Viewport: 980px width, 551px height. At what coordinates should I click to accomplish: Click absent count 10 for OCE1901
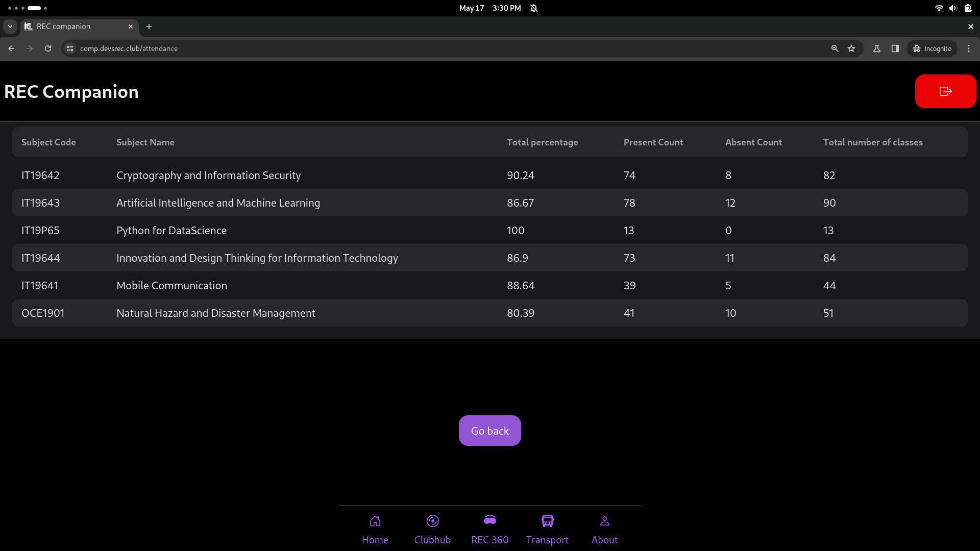point(730,313)
